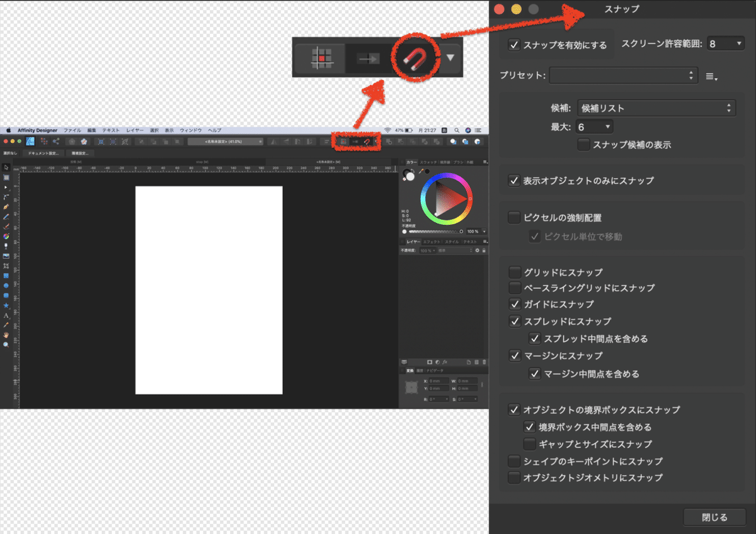Image resolution: width=756 pixels, height=534 pixels.
Task: Enable ピクセルの強制配置 checkbox
Action: point(514,218)
